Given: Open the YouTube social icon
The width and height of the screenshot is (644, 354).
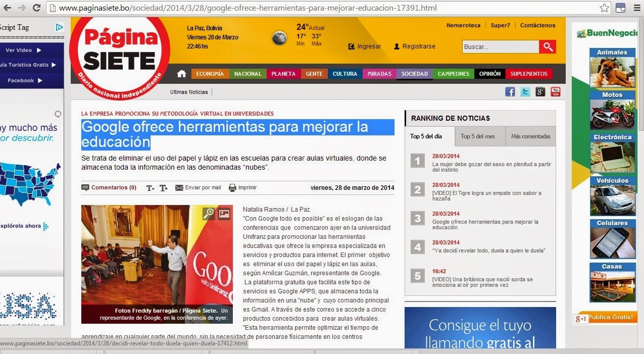Looking at the screenshot, I should click(x=556, y=92).
